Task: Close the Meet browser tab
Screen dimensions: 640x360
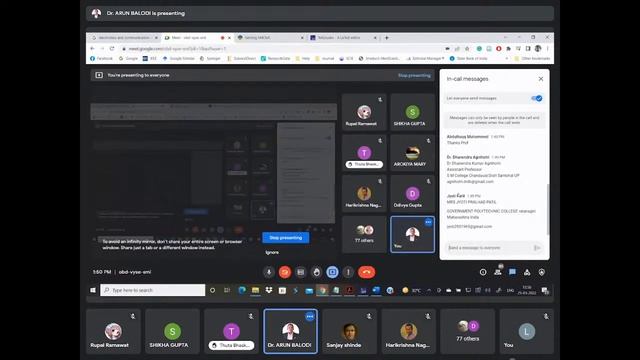Action: [229, 38]
